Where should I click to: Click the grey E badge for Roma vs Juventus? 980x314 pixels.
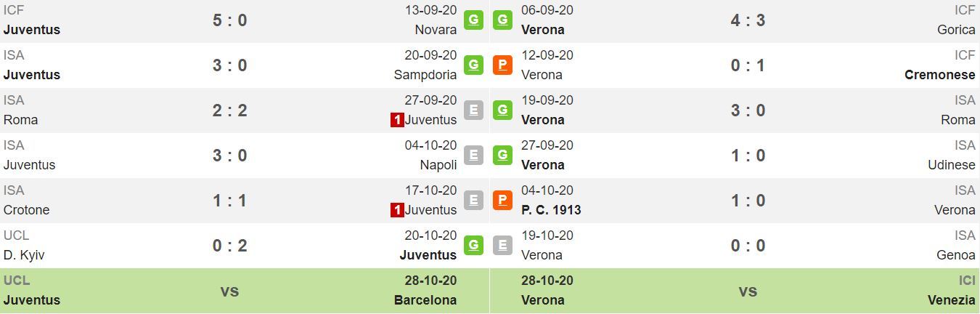click(473, 110)
